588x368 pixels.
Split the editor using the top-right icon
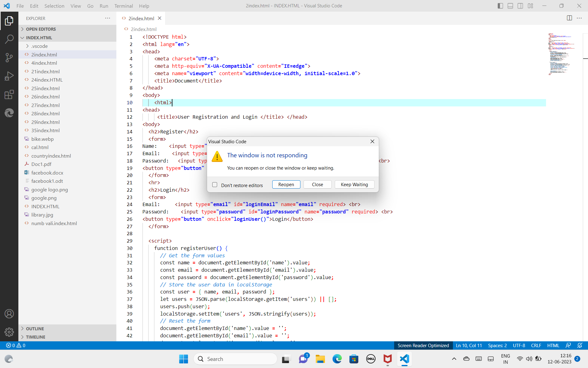tap(569, 18)
